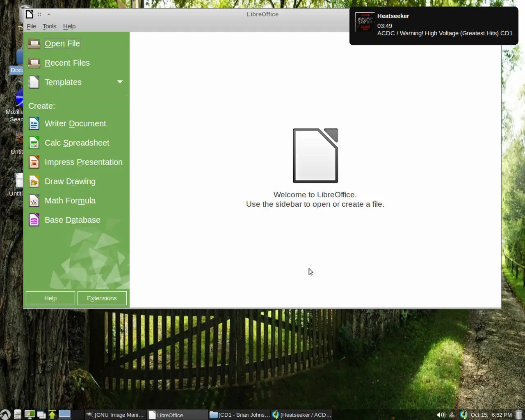Click the Writer Document icon
Screen dimensions: 525x420
[34, 123]
